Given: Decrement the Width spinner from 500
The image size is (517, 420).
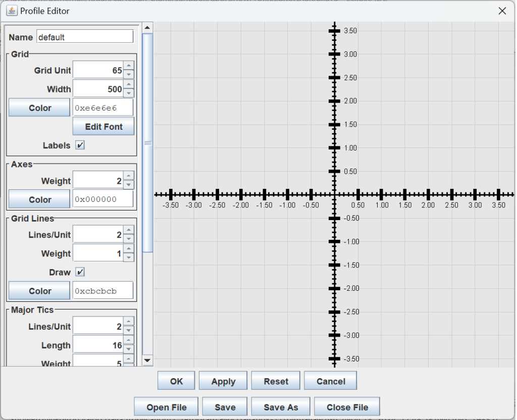Looking at the screenshot, I should point(130,92).
